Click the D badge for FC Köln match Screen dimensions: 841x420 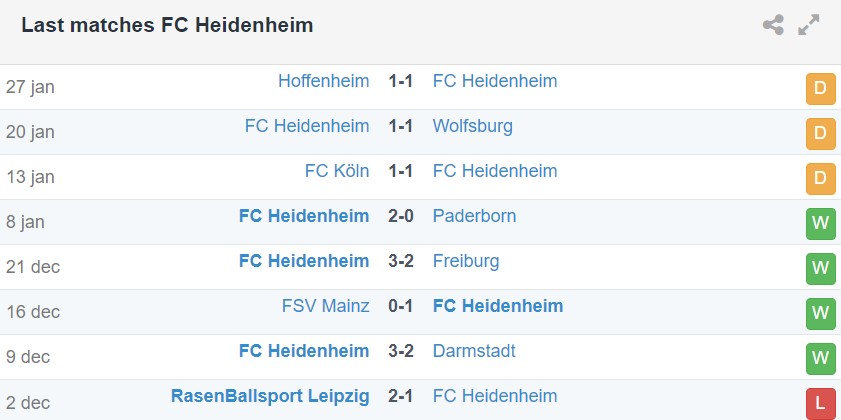[x=820, y=178]
